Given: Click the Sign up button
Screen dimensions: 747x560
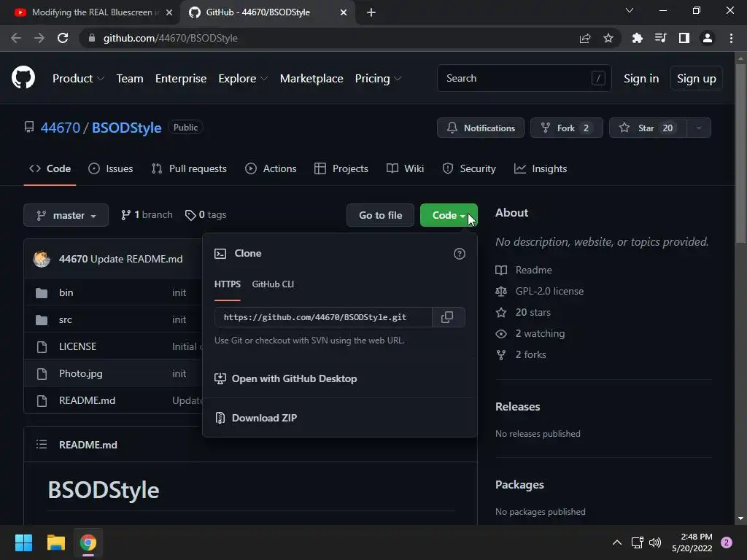Looking at the screenshot, I should tap(697, 79).
